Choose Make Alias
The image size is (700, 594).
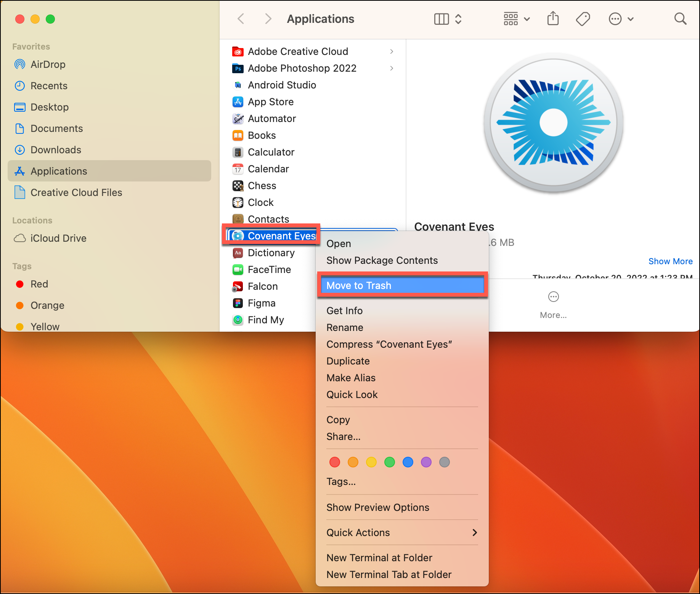tap(402, 378)
